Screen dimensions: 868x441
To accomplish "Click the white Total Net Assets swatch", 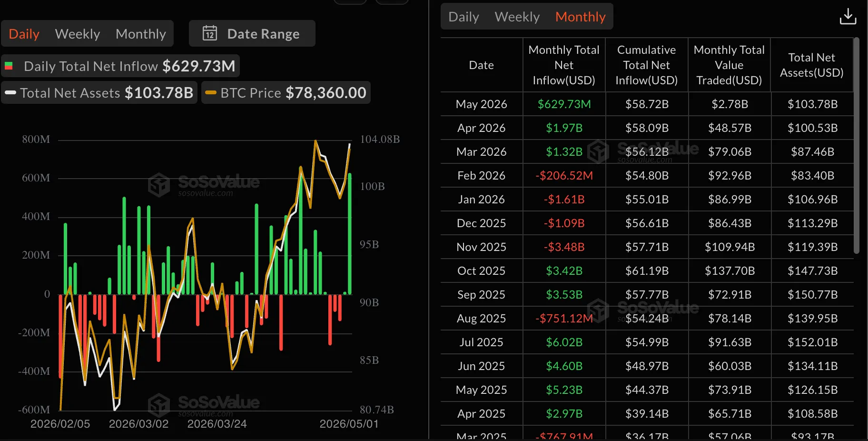I will (10, 92).
